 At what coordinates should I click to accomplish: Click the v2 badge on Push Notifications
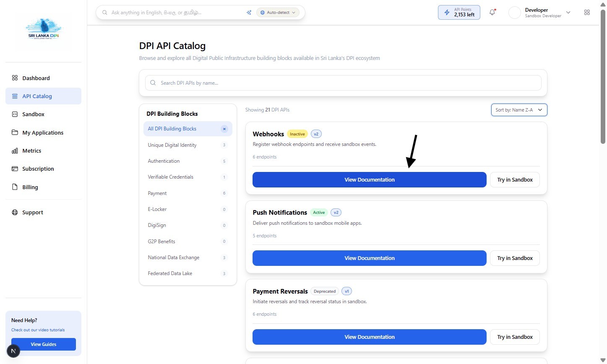pos(336,213)
